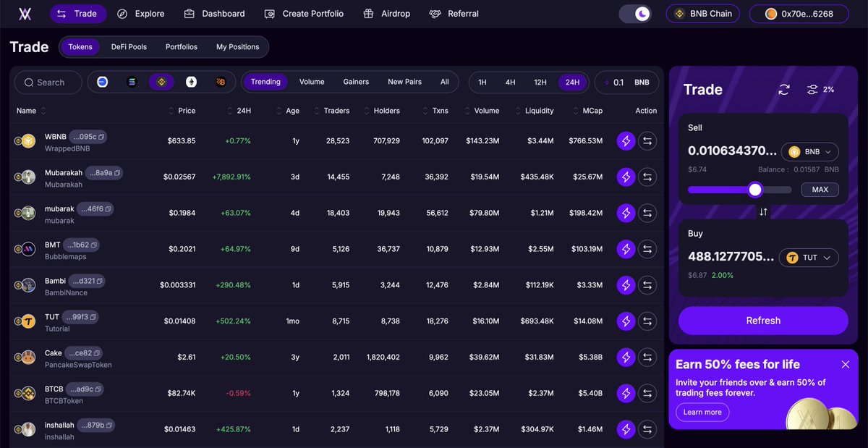This screenshot has height=448, width=868.
Task: Select the 24H timeframe
Action: pos(572,83)
